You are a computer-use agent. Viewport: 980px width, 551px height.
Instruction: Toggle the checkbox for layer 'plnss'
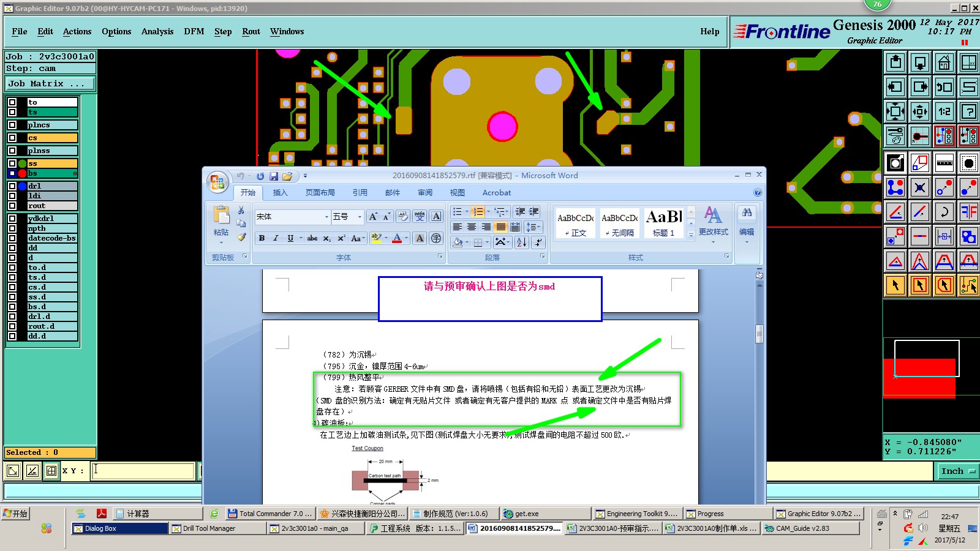[12, 151]
